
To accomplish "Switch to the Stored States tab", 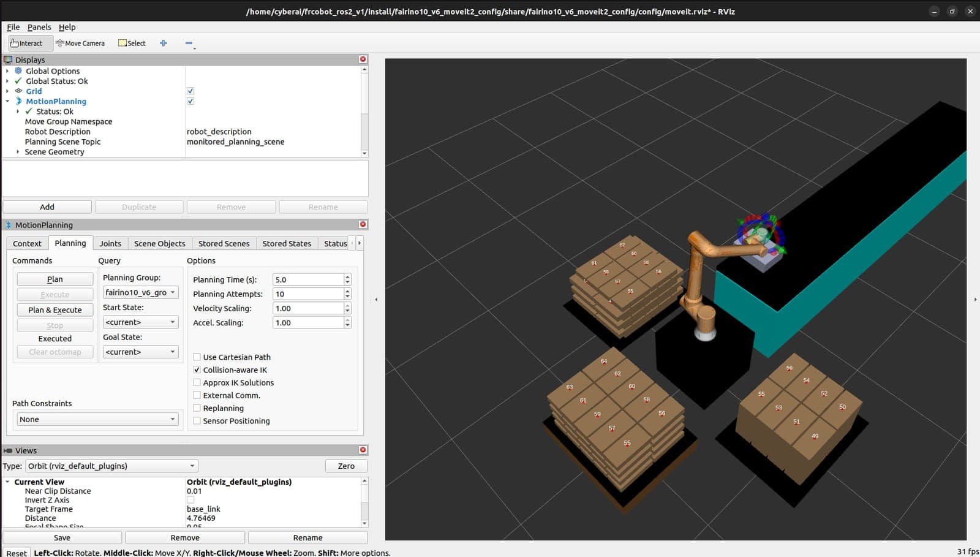I will pos(287,243).
